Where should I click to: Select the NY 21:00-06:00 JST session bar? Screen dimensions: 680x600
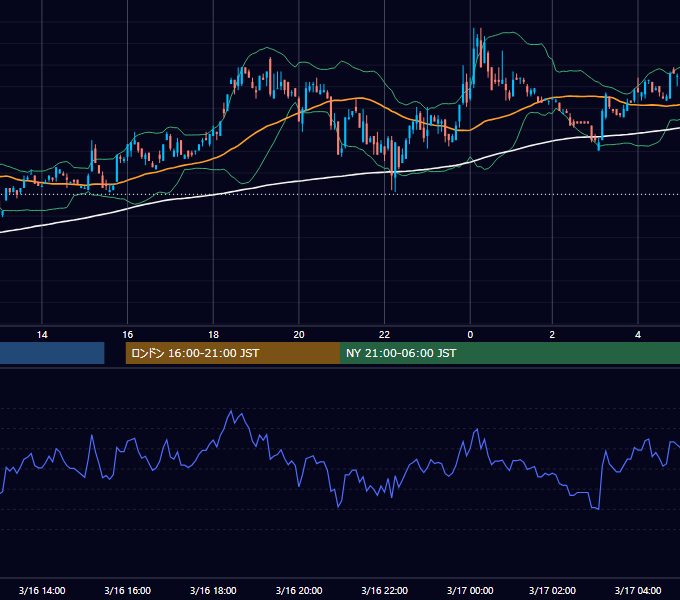click(510, 353)
